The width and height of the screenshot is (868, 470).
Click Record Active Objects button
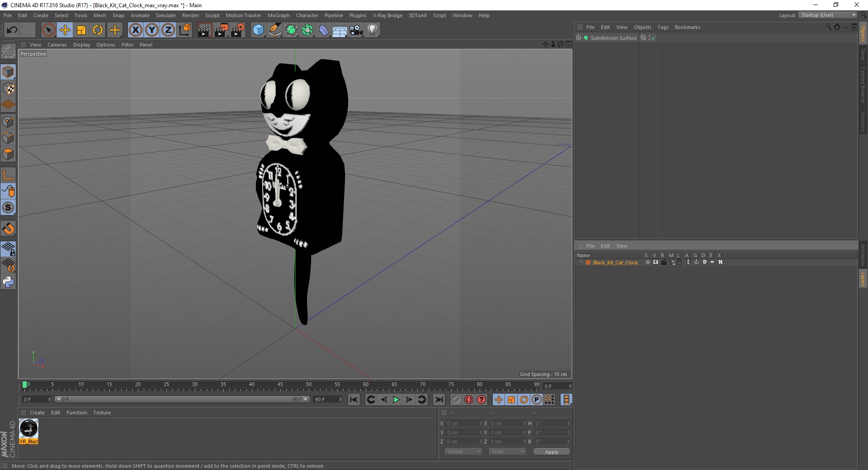[456, 399]
